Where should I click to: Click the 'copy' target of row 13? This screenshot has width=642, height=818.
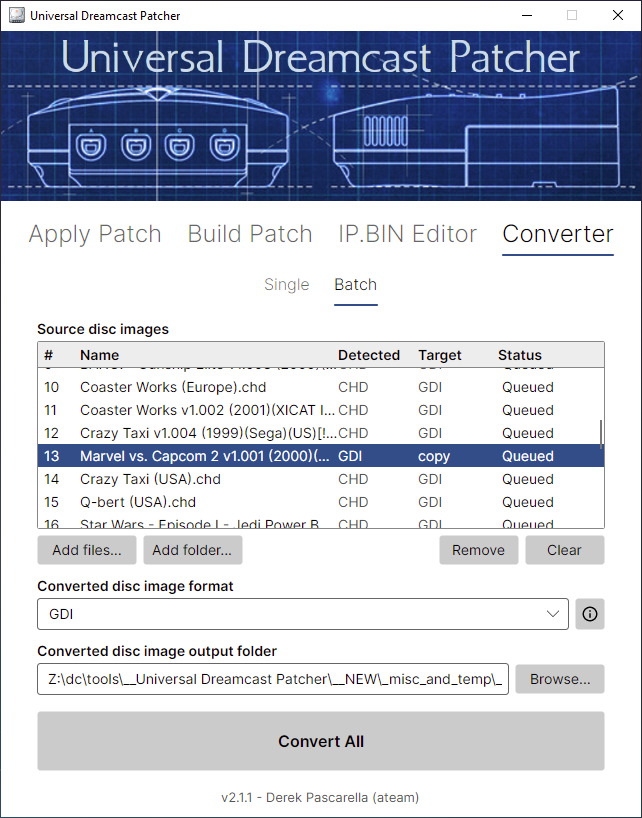434,456
